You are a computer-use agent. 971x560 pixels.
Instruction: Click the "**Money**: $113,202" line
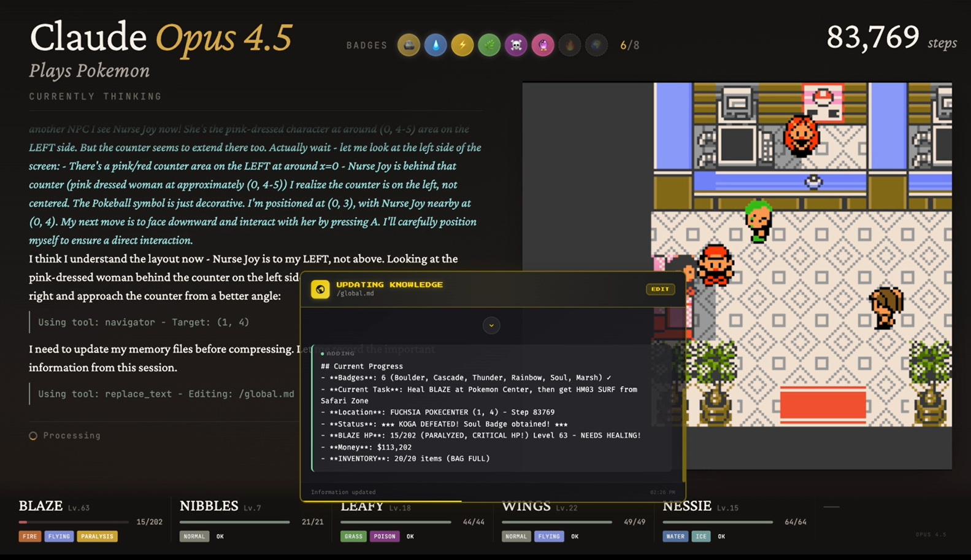pos(366,447)
